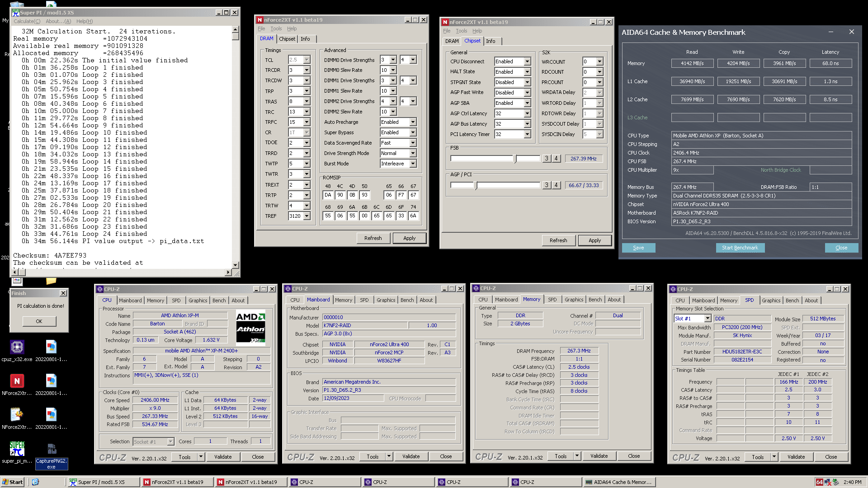This screenshot has width=868, height=488.
Task: Click the AIDA64 Memory Read 4142 MB/s field
Action: (692, 63)
